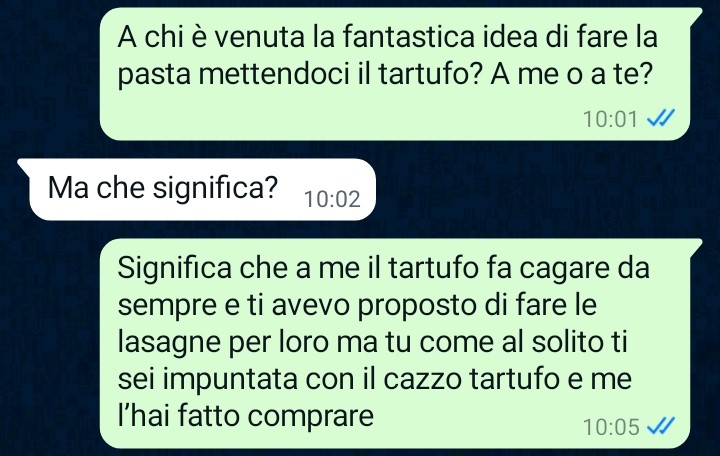The image size is (720, 456).
Task: Click the pointed tail of the first green bubble
Action: (696, 14)
